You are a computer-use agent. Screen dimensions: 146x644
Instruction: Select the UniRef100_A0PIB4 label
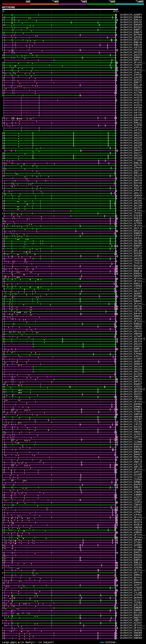[x=131, y=108]
